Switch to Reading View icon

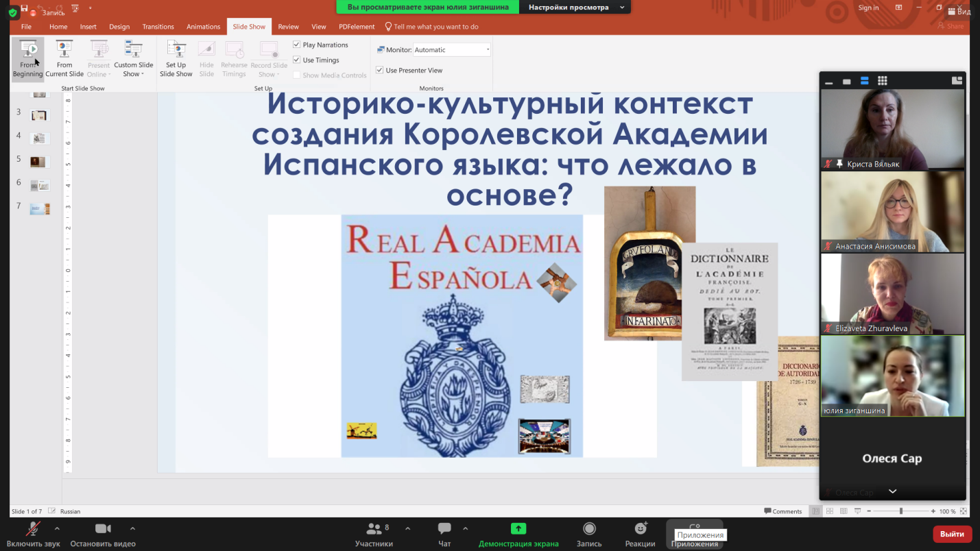click(844, 511)
